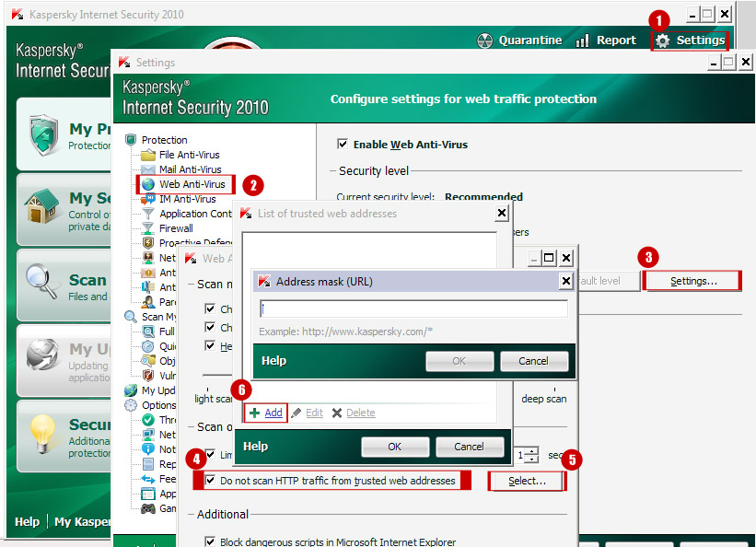The image size is (756, 547).
Task: Select the IM Anti-Virus chat icon
Action: click(x=148, y=199)
